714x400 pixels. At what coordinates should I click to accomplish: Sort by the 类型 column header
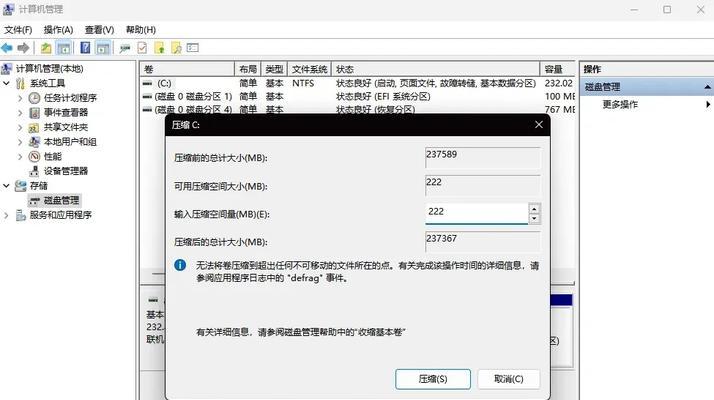[x=274, y=69]
